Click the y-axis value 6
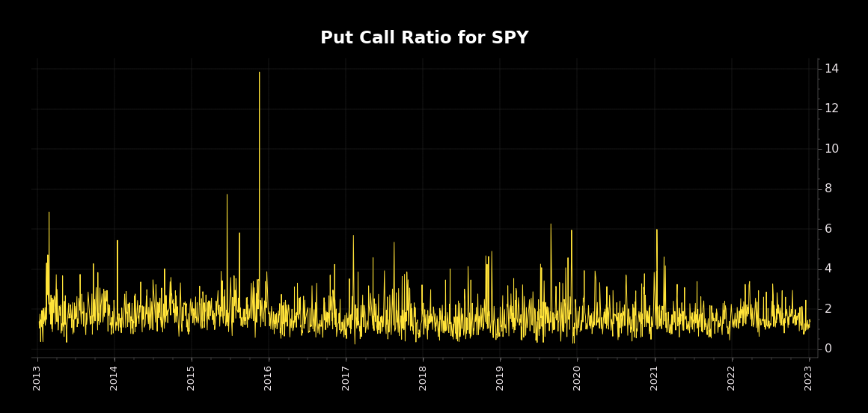This screenshot has width=868, height=413. [x=828, y=229]
